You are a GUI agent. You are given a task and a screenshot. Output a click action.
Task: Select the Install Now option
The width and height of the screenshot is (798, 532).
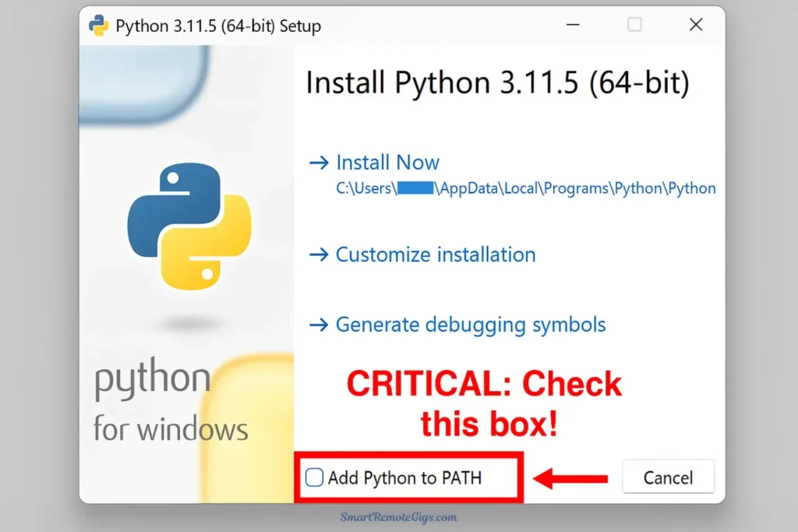[x=387, y=163]
